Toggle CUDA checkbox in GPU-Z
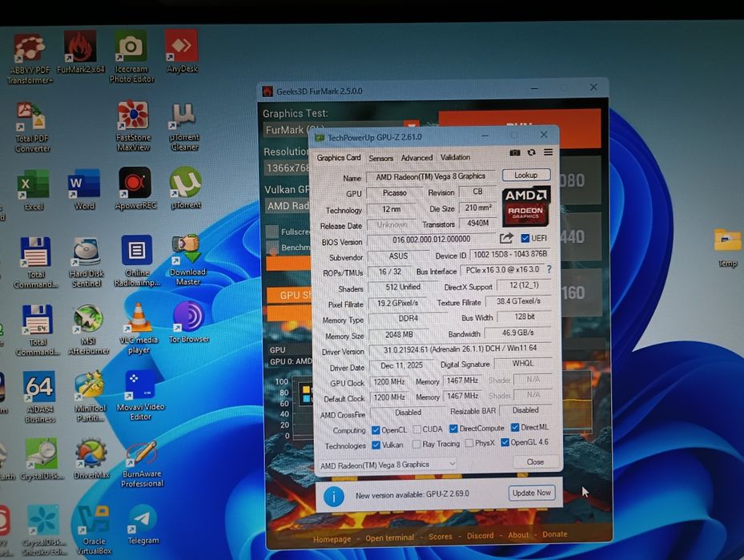The width and height of the screenshot is (744, 560). (417, 429)
